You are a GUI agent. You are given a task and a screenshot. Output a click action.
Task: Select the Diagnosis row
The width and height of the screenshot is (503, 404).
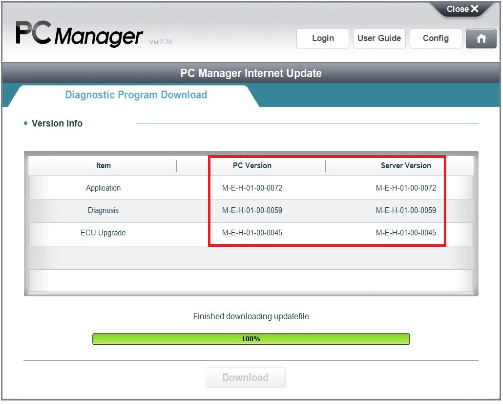pos(251,211)
